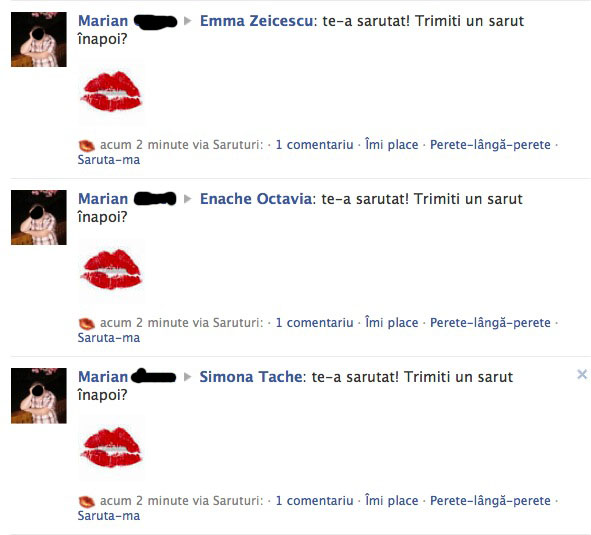The image size is (591, 535).
Task: Open profile picture beside Enache Octavia post
Action: [39, 217]
